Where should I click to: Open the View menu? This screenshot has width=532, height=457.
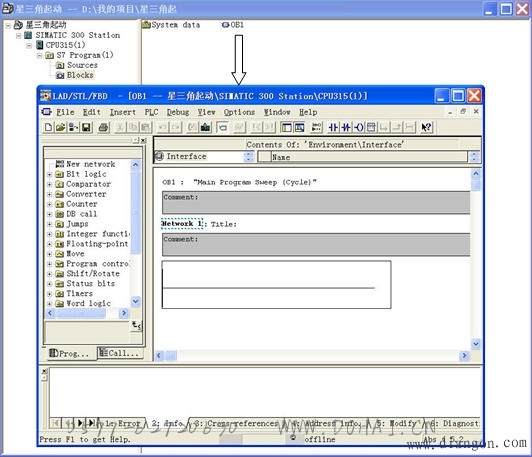pyautogui.click(x=206, y=112)
